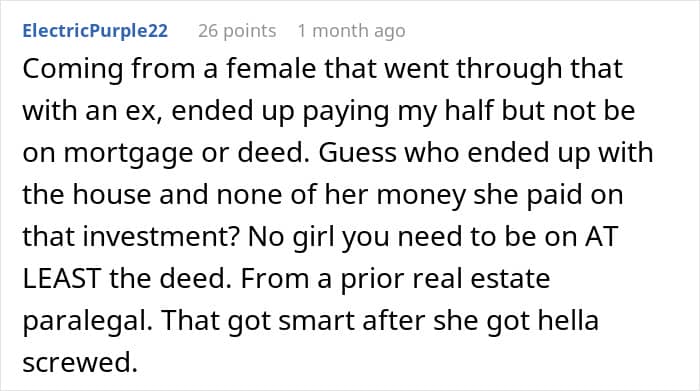Click the final word screwed
The width and height of the screenshot is (700, 391).
coord(80,362)
